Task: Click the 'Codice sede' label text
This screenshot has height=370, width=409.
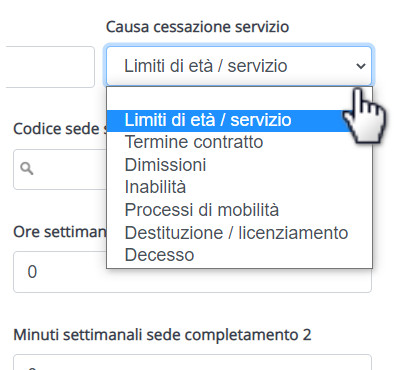Action: 56,129
